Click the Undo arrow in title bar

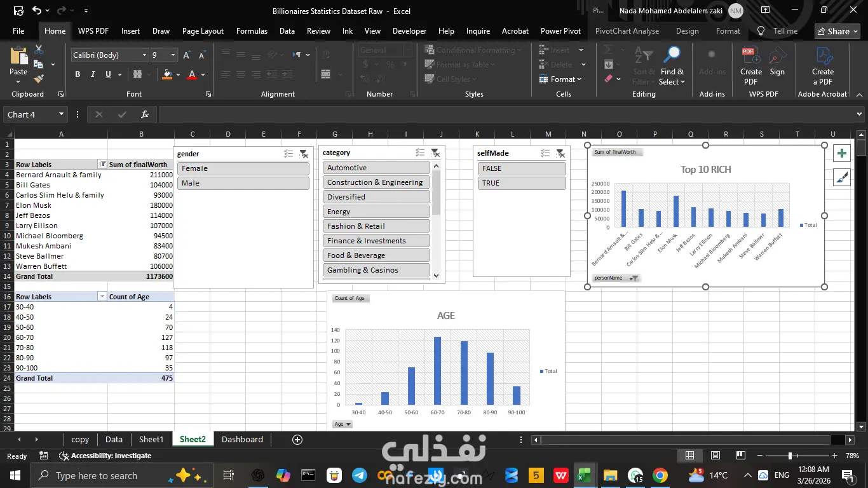(37, 10)
